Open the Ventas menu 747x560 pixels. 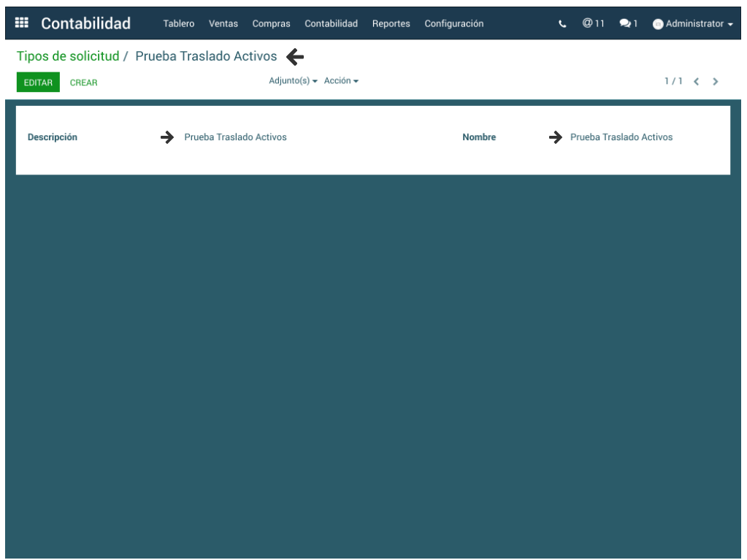coord(223,24)
